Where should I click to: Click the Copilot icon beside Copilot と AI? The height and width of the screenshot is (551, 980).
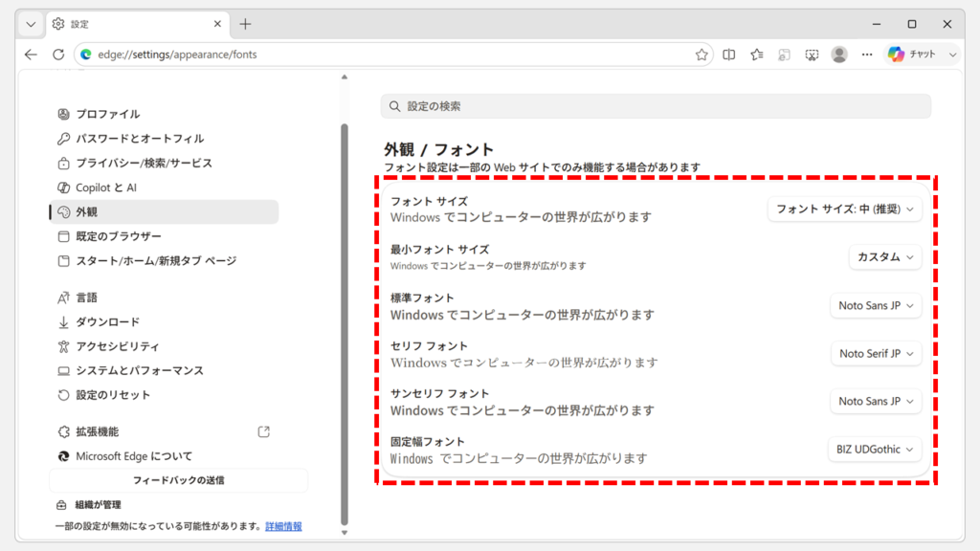tap(63, 187)
